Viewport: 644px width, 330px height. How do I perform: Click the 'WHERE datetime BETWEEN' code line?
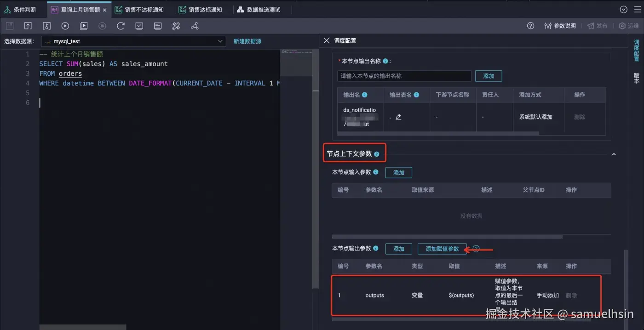click(x=159, y=83)
